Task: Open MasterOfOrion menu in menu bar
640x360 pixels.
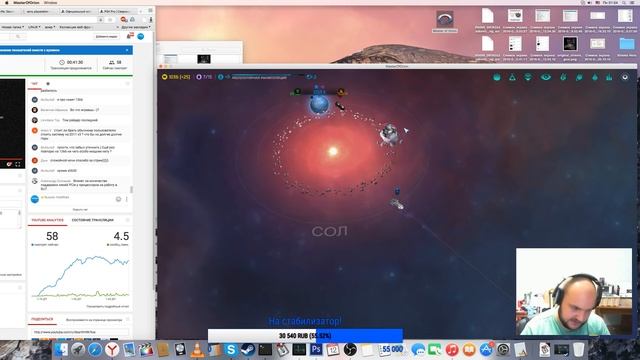Action: coord(27,2)
